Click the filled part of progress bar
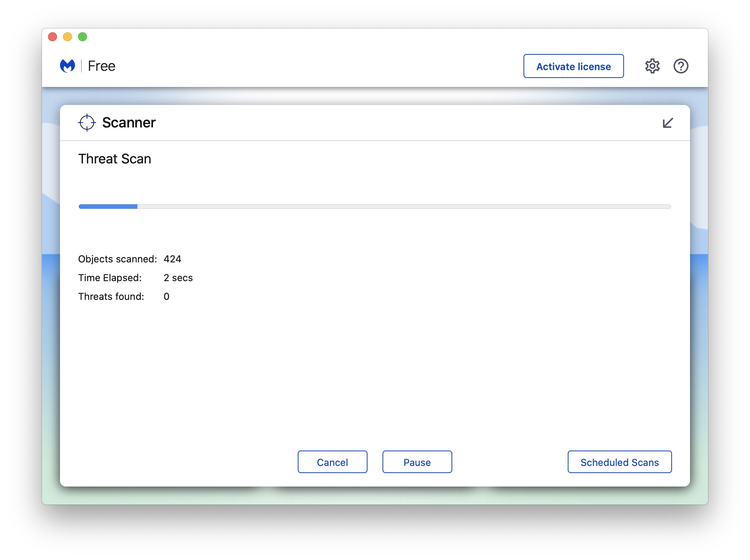This screenshot has width=750, height=560. click(108, 207)
